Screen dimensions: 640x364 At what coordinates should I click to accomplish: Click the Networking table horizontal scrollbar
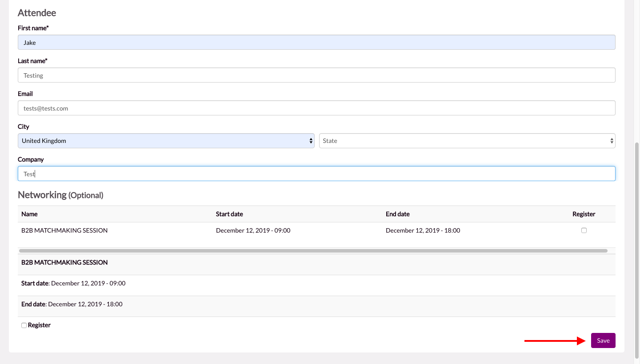click(x=313, y=251)
